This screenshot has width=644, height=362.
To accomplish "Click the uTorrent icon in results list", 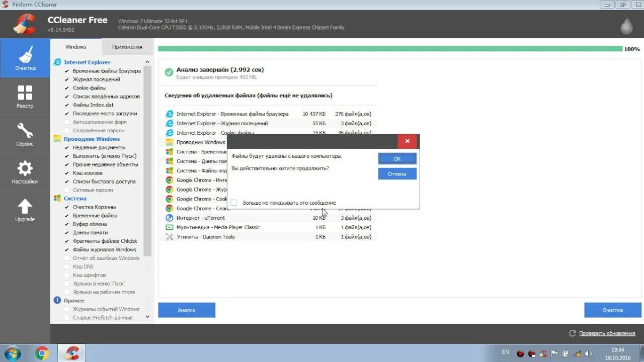I will pos(169,218).
